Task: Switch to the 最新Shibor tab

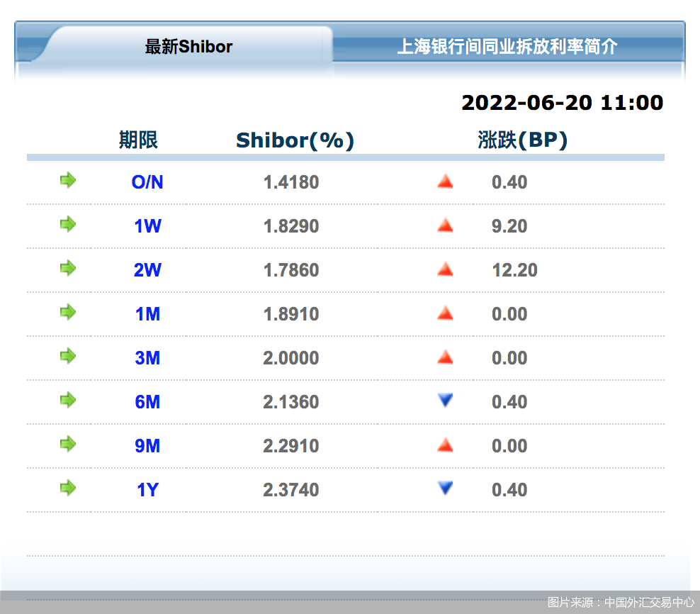Action: pos(188,47)
